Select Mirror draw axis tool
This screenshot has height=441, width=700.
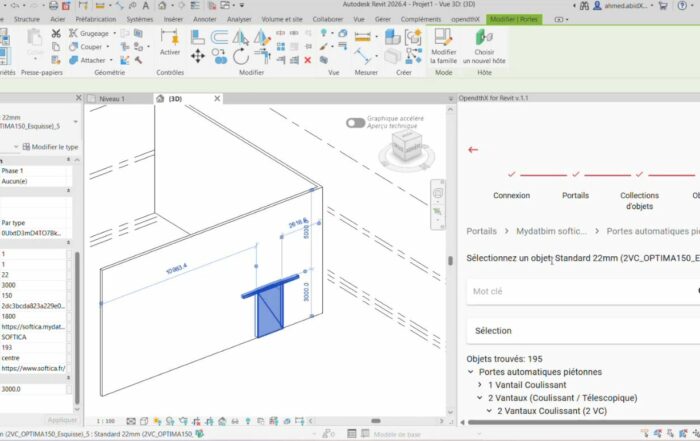pos(262,37)
